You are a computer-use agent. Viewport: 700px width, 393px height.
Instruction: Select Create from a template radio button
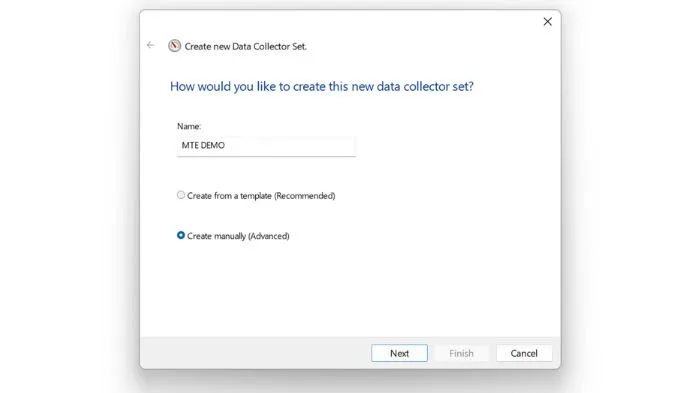pos(181,195)
